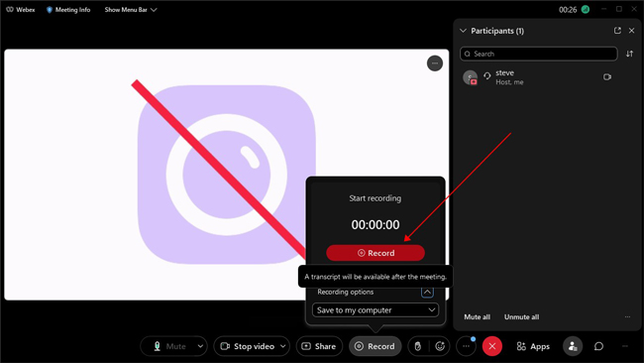Viewport: 644px width, 363px height.
Task: Toggle the Participants panel icon
Action: tap(573, 346)
